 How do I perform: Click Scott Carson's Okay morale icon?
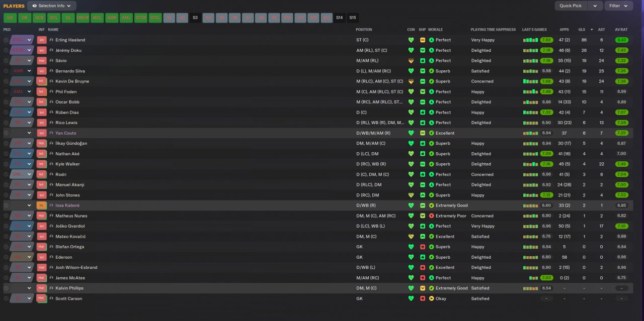431,298
